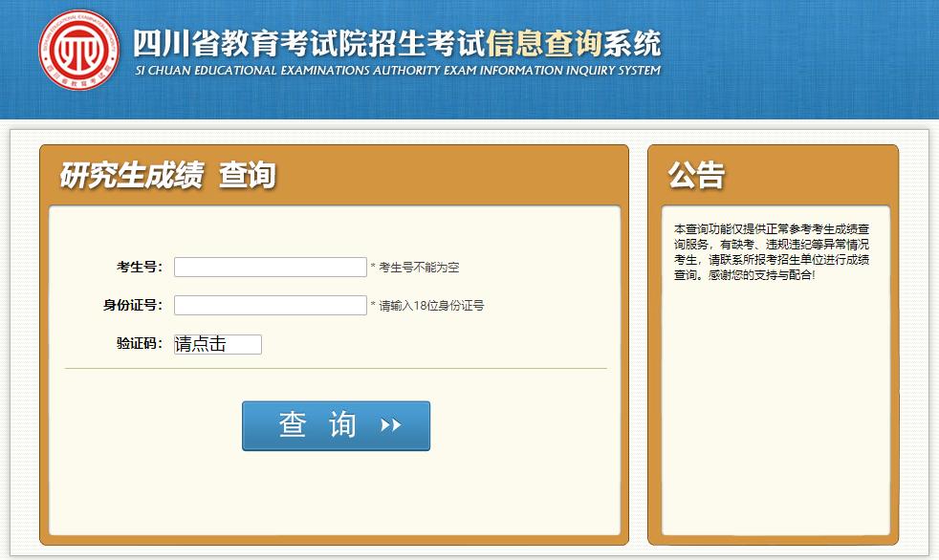Click the 考生号 input field
Image resolution: width=939 pixels, height=560 pixels.
click(270, 267)
